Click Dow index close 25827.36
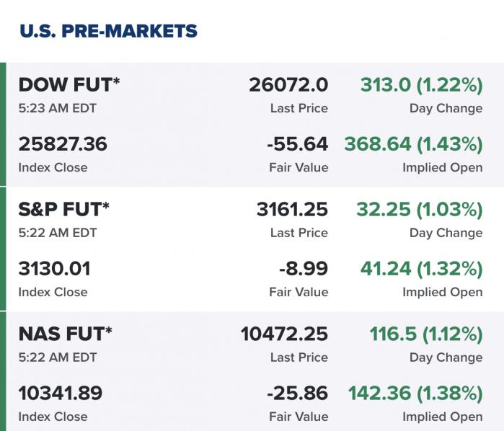 (63, 144)
